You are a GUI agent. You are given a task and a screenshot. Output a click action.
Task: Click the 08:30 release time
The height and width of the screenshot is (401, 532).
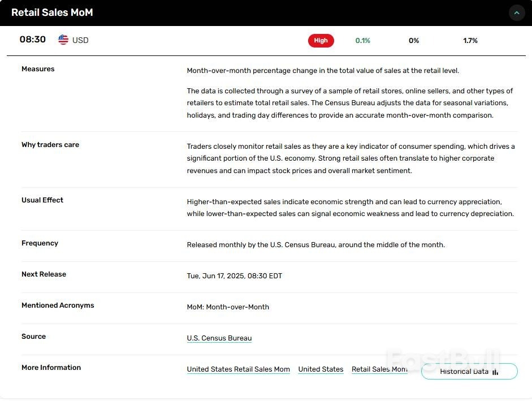[33, 40]
